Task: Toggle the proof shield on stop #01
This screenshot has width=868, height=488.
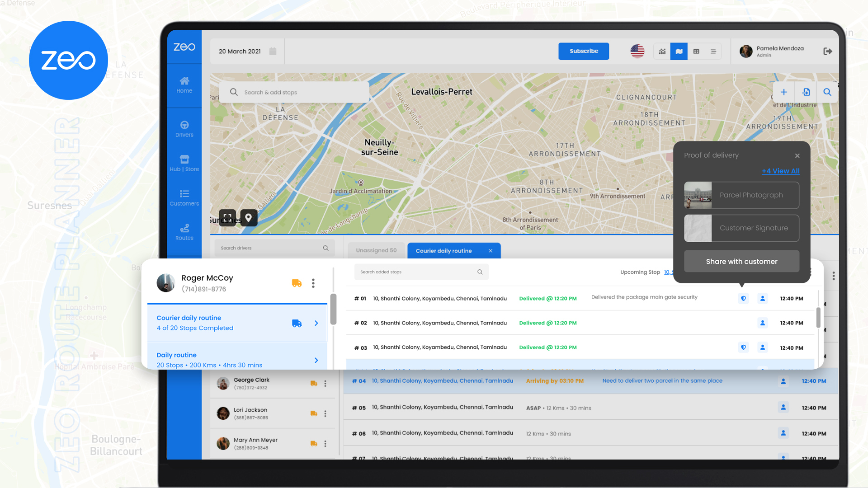Action: click(743, 298)
